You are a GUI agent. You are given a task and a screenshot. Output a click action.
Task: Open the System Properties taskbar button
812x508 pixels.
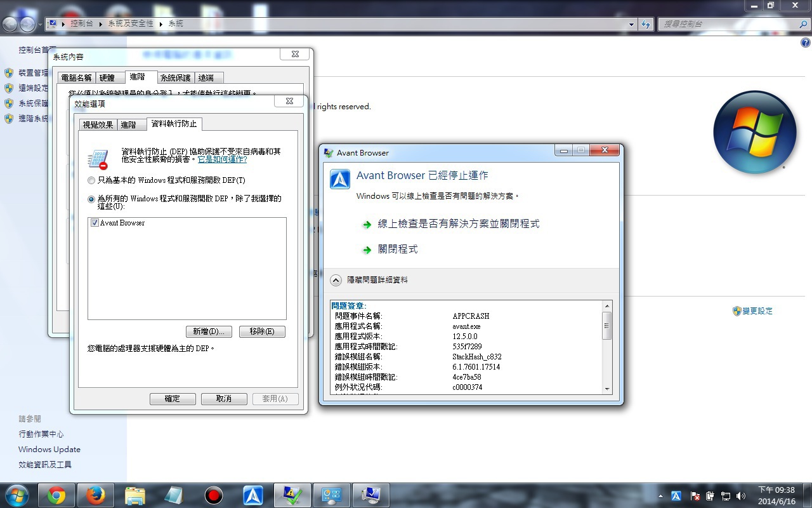coord(371,495)
